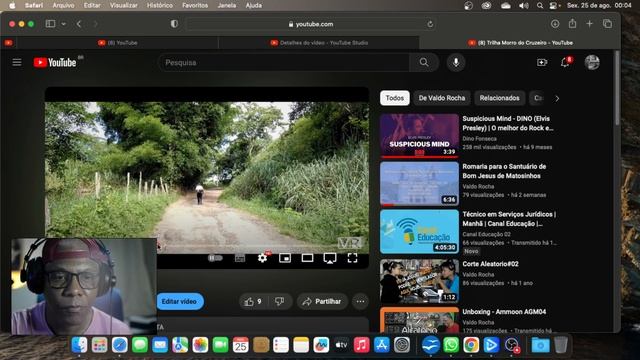Click the youtube.com address bar
This screenshot has width=640, height=360.
pos(310,24)
